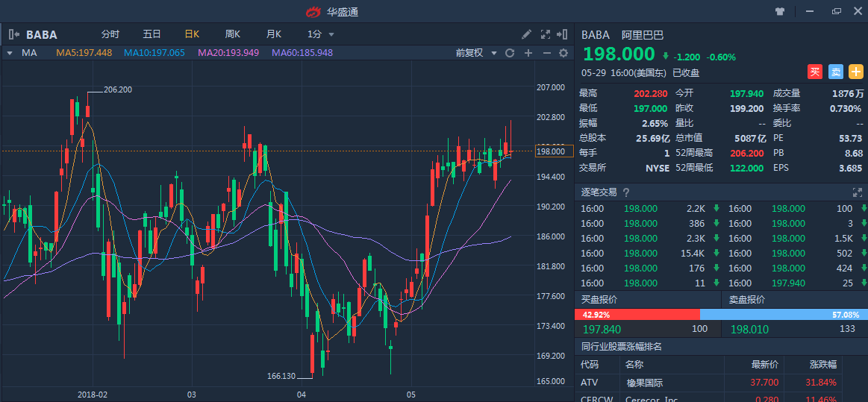Select the pencil drawing tool icon
The image size is (868, 402).
(x=526, y=34)
